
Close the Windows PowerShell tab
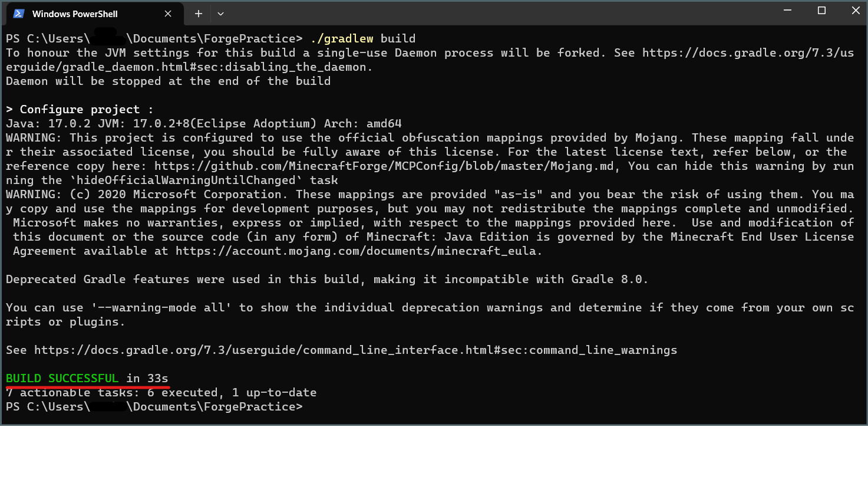[x=168, y=14]
